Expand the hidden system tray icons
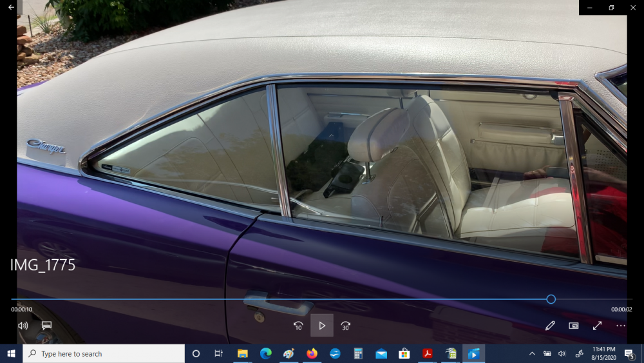 532,353
